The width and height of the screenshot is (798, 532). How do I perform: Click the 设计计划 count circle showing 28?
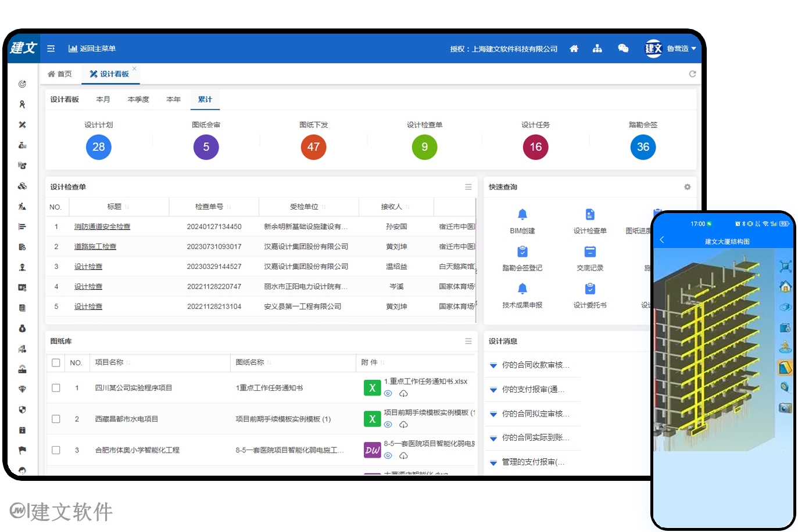coord(99,147)
